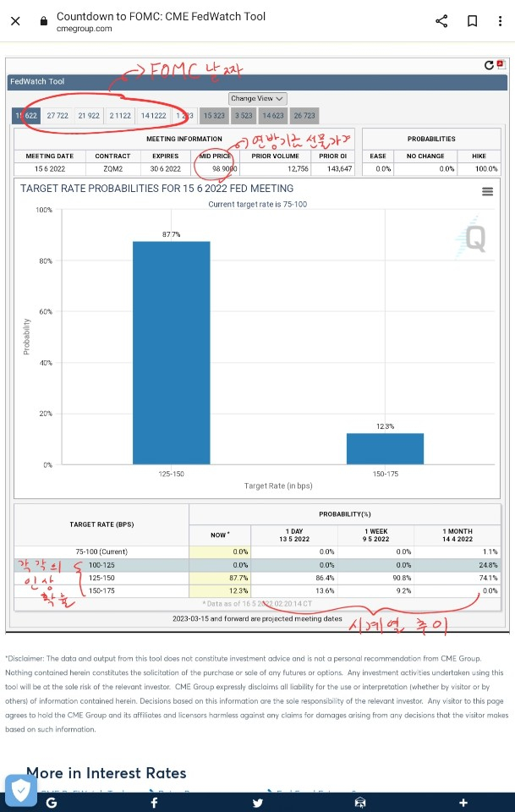Click the 100.0% hike probability value

coord(485,169)
